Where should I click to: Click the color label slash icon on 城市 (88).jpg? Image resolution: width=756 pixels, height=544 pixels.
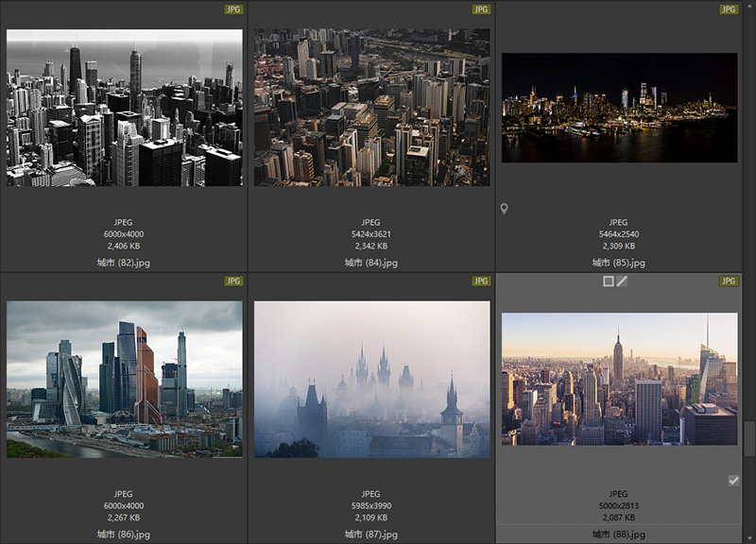622,281
